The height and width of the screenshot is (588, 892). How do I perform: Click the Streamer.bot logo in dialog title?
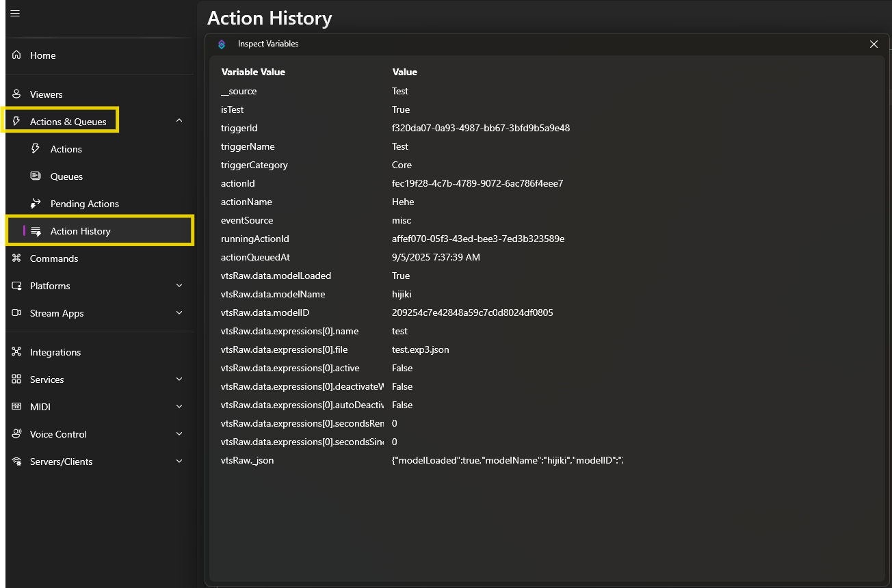click(x=221, y=44)
